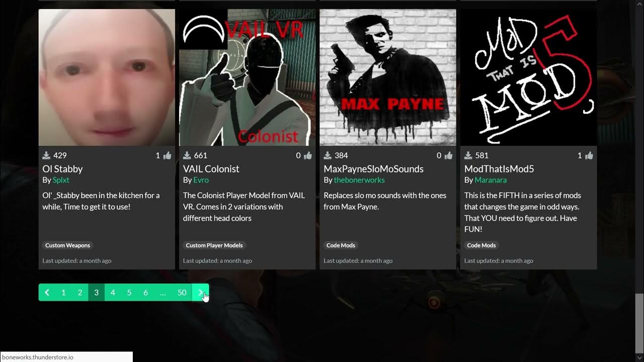This screenshot has height=362, width=644.
Task: Click the VAIL VR Colonist thumbnail image
Action: point(248,77)
